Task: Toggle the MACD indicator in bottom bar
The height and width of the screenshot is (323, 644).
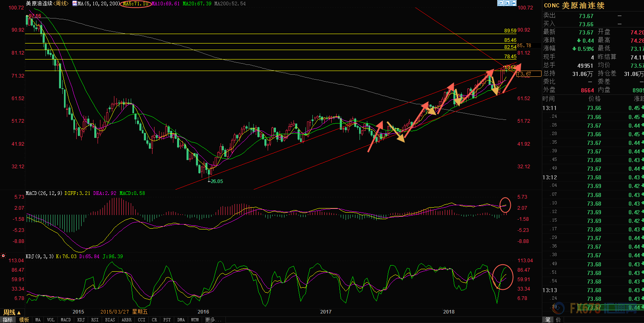Action: tap(66, 320)
